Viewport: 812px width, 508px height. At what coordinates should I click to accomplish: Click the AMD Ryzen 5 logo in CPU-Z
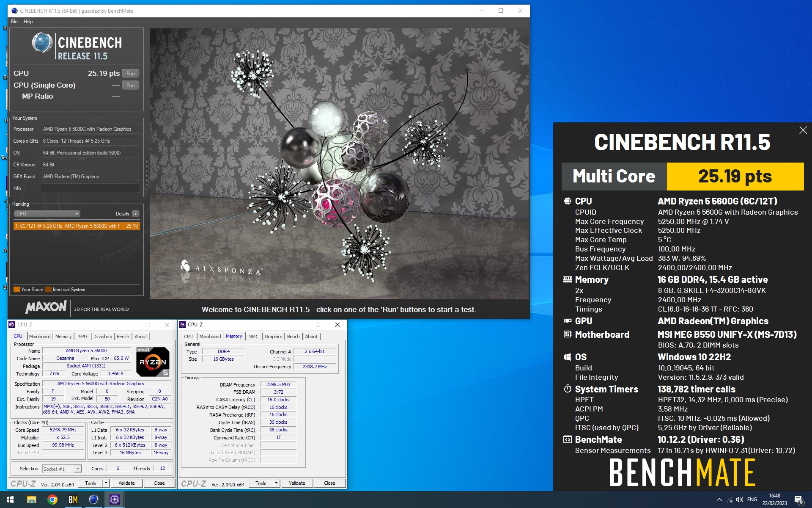153,362
